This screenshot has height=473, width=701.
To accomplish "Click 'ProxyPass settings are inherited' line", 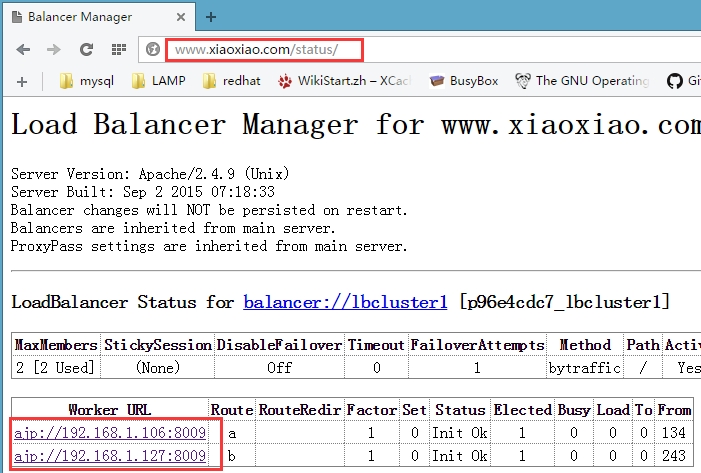I will click(x=209, y=246).
